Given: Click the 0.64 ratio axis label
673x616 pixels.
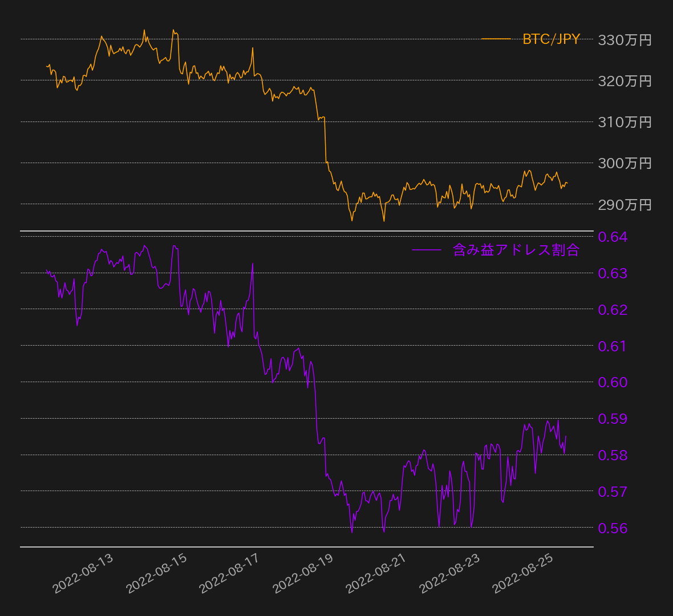Looking at the screenshot, I should pos(612,237).
